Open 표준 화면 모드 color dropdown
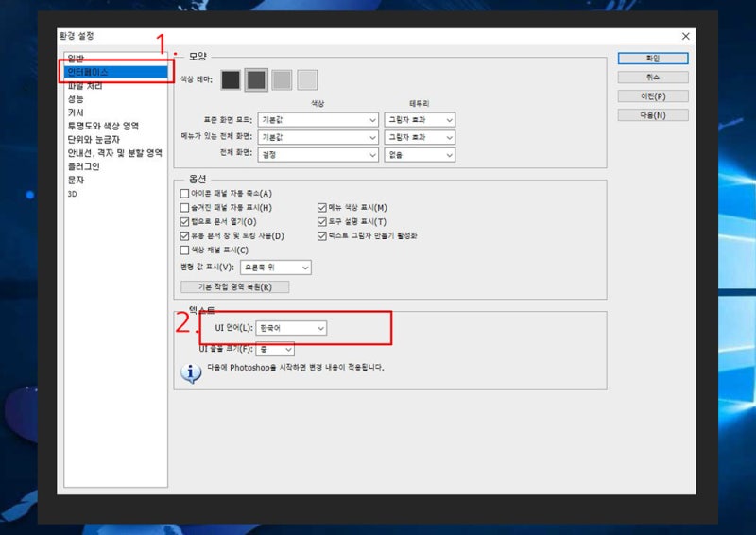Viewport: 756px width, 535px height. [x=318, y=120]
